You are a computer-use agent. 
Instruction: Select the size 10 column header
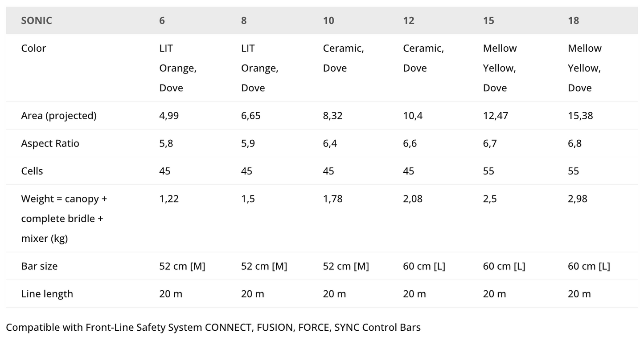click(328, 20)
